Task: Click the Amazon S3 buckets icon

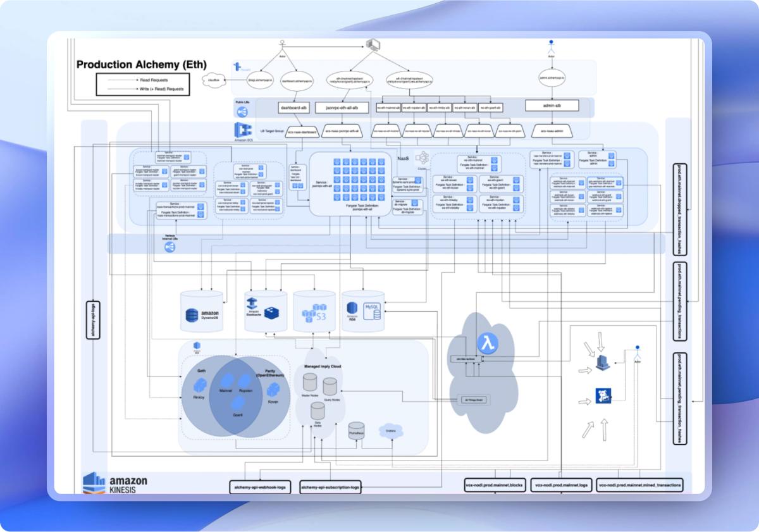Action: click(313, 312)
